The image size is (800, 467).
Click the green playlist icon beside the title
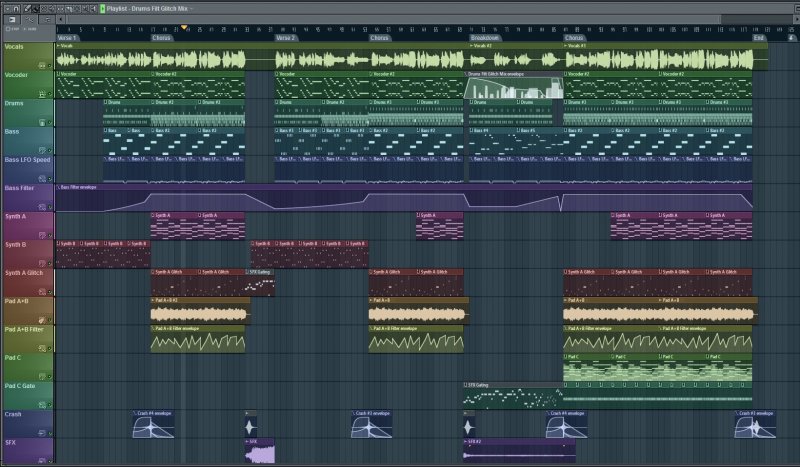(101, 8)
